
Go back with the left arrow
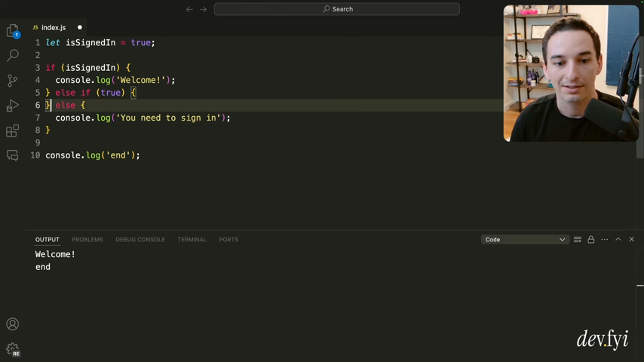click(189, 9)
